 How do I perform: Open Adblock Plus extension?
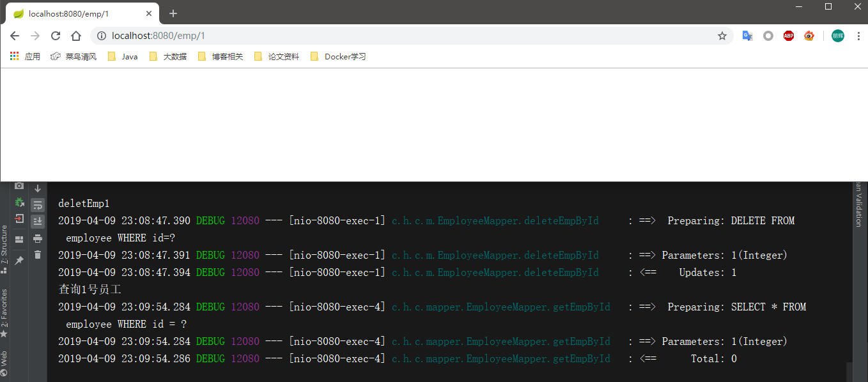click(789, 36)
